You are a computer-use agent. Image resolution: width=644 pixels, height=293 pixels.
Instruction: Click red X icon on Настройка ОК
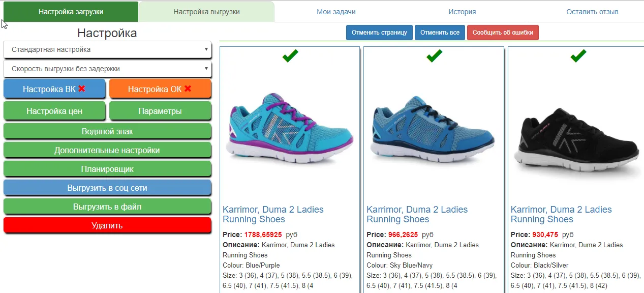(188, 89)
